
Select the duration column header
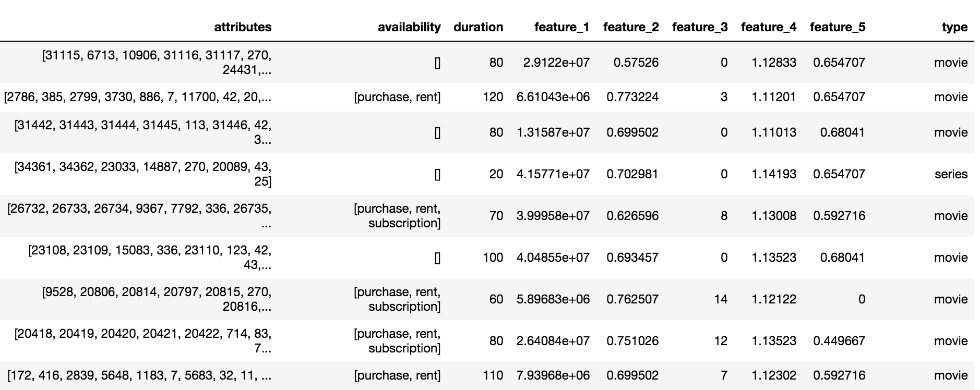click(478, 27)
